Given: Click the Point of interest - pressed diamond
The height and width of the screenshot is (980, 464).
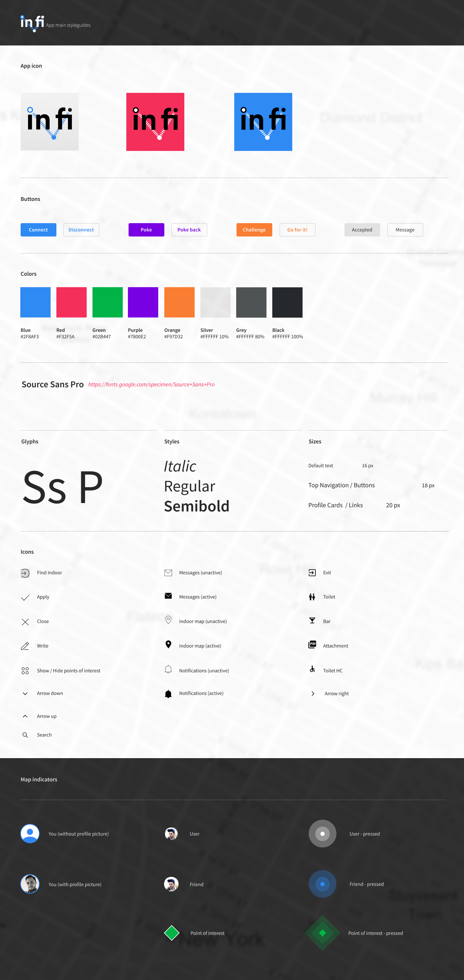Looking at the screenshot, I should (x=323, y=933).
